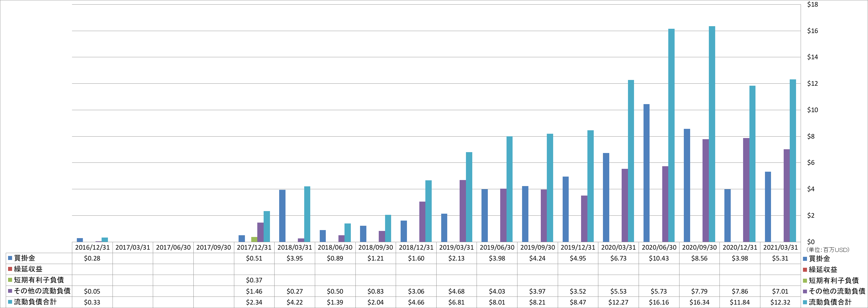Select the 短期有利子負債 entry in the right-hand legend
This screenshot has width=868, height=308.
tap(831, 280)
